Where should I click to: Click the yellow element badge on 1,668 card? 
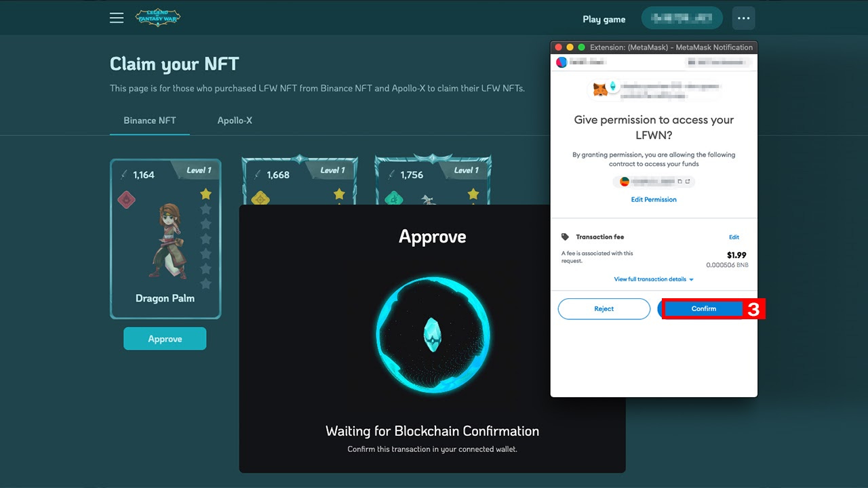tap(260, 199)
